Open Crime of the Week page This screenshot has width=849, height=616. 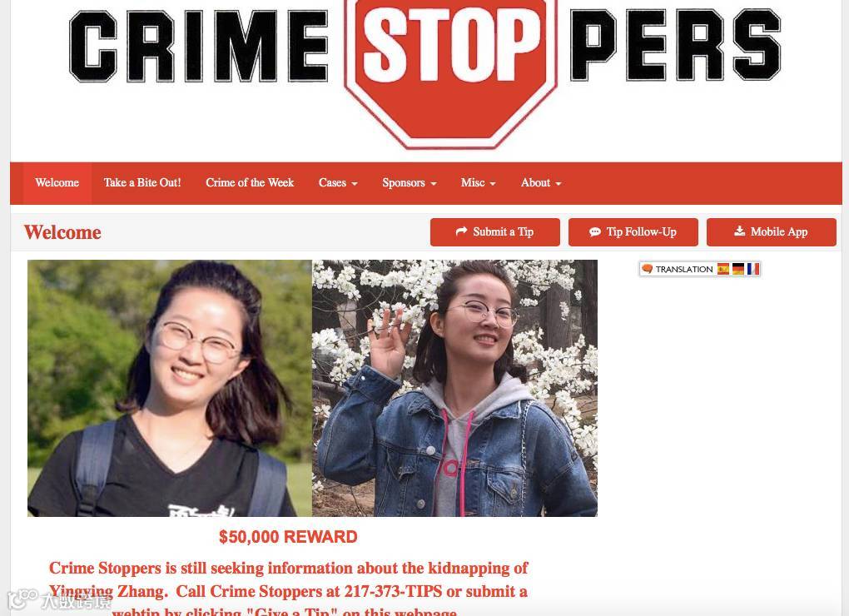(x=250, y=183)
